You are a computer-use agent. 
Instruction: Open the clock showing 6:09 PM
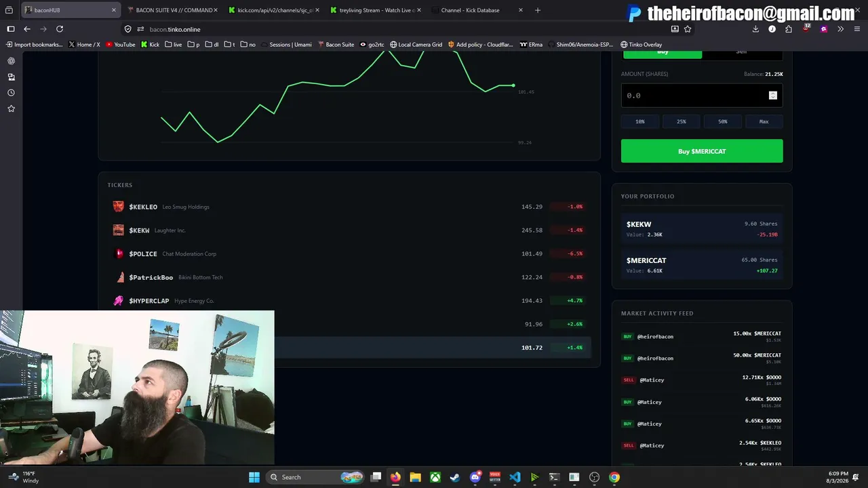838,477
